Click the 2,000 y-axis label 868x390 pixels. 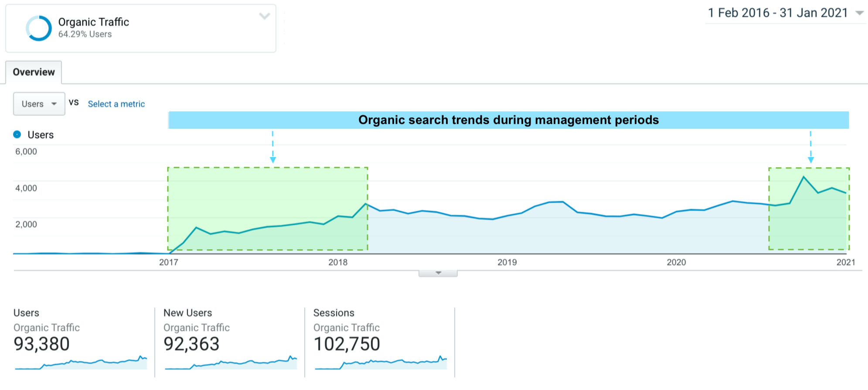(x=26, y=224)
